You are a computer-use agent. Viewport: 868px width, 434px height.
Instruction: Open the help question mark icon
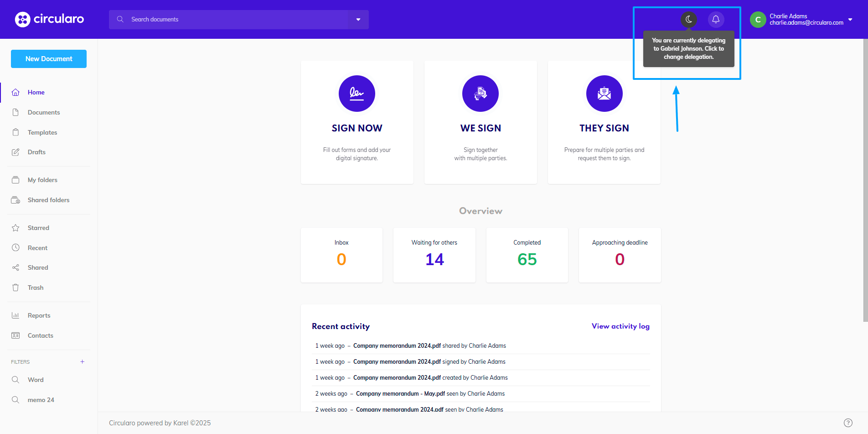pos(848,423)
